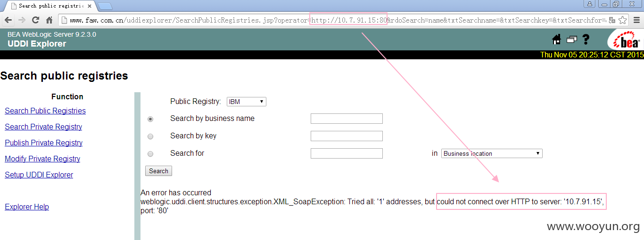Click the translate icon in address bar

pyautogui.click(x=612, y=20)
